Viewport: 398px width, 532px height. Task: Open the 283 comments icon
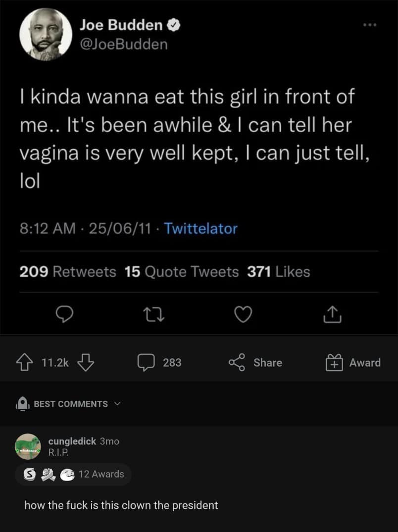tap(147, 363)
